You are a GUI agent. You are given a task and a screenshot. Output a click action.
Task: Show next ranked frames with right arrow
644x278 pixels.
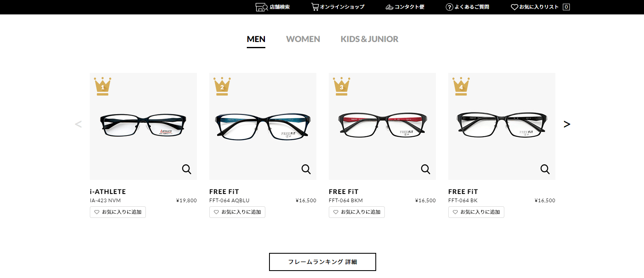[x=567, y=124]
